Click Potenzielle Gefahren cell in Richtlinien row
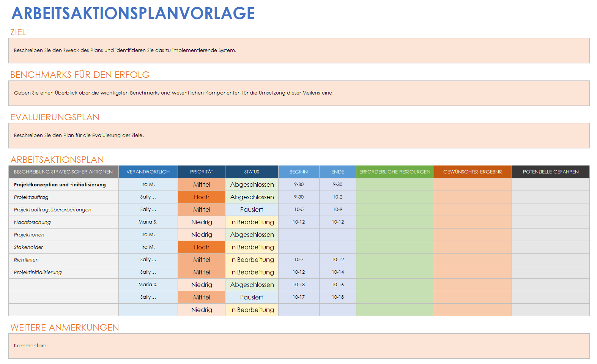 point(551,260)
